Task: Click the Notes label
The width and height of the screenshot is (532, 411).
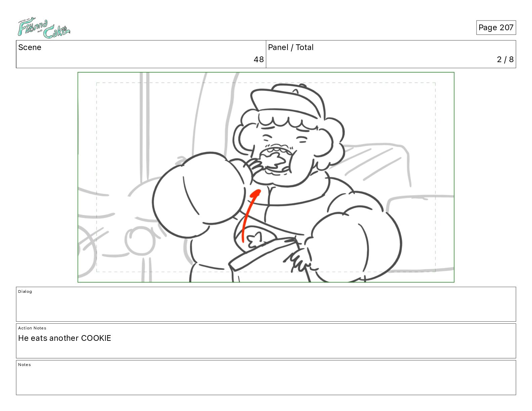Action: [25, 365]
